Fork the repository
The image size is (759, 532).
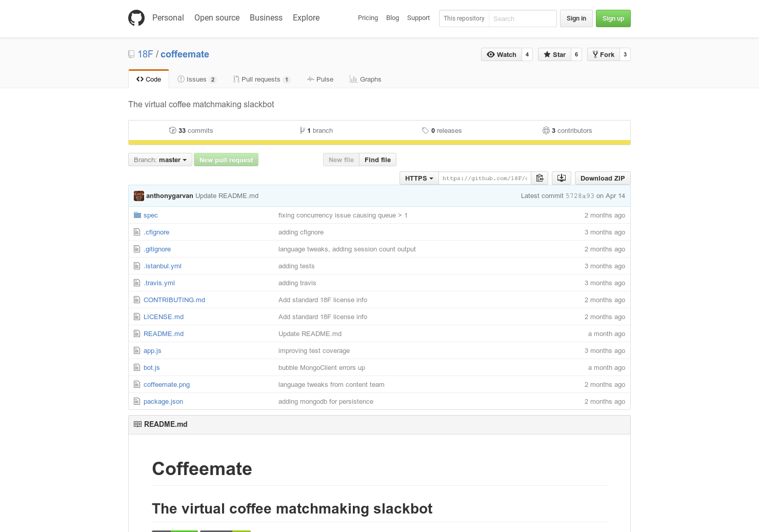point(604,54)
